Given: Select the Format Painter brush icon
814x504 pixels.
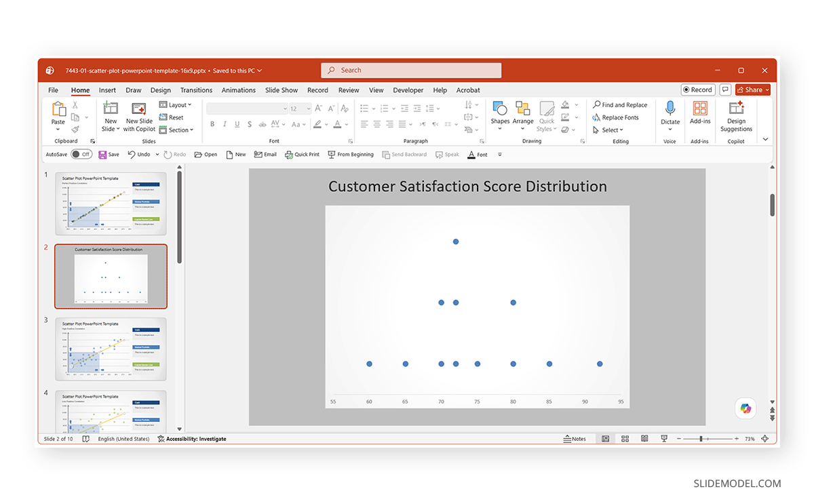Looking at the screenshot, I should click(x=75, y=129).
